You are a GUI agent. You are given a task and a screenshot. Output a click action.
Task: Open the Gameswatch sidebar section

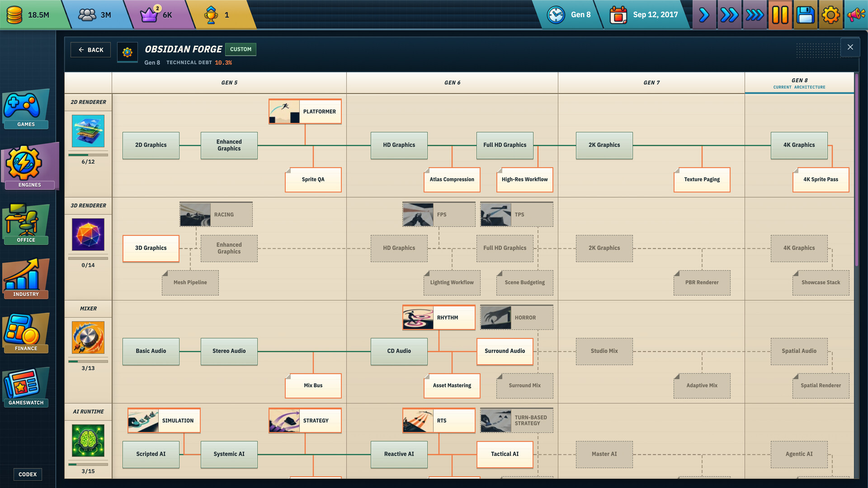[x=26, y=387]
